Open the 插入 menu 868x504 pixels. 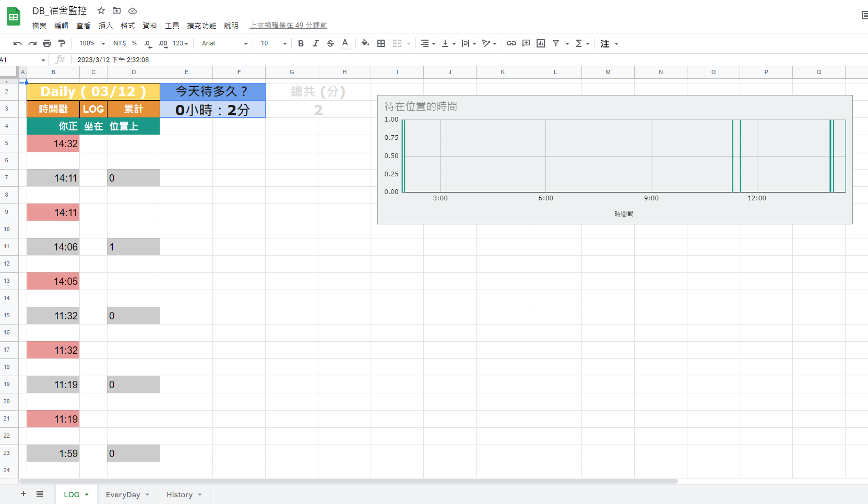click(105, 25)
